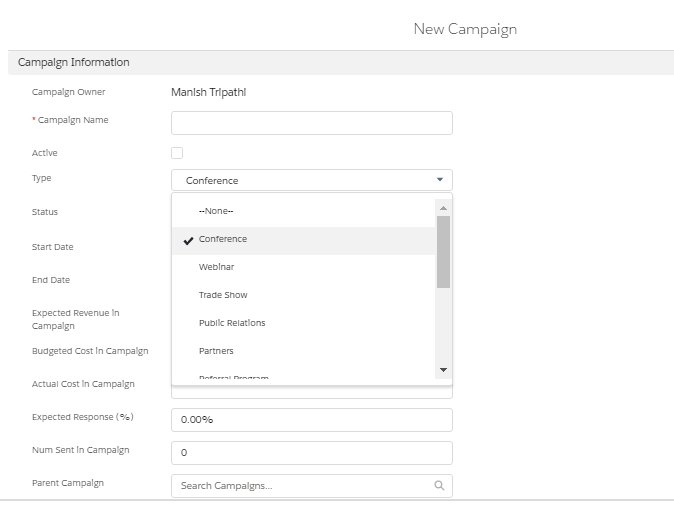
Task: Click into the Campaign Name text field
Action: tap(312, 123)
